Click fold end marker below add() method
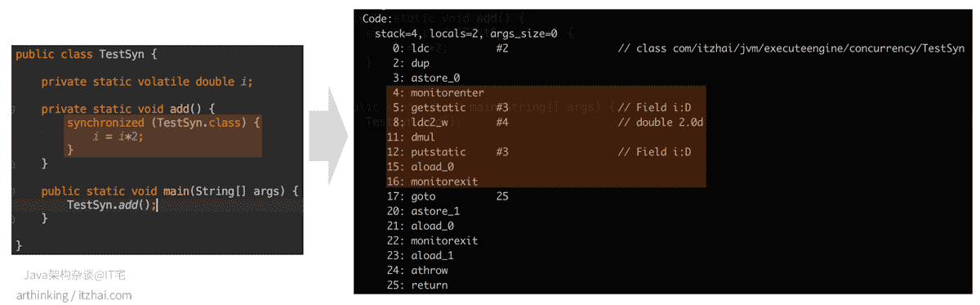 [15, 164]
